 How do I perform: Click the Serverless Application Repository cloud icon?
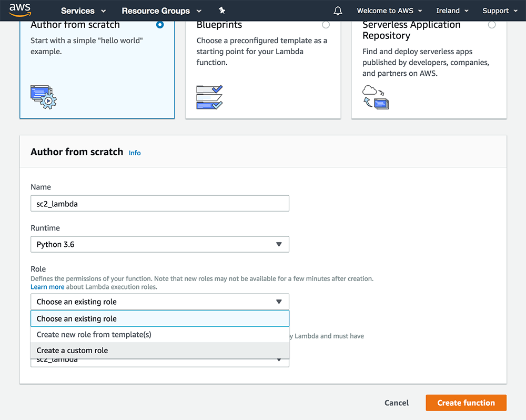pyautogui.click(x=372, y=89)
